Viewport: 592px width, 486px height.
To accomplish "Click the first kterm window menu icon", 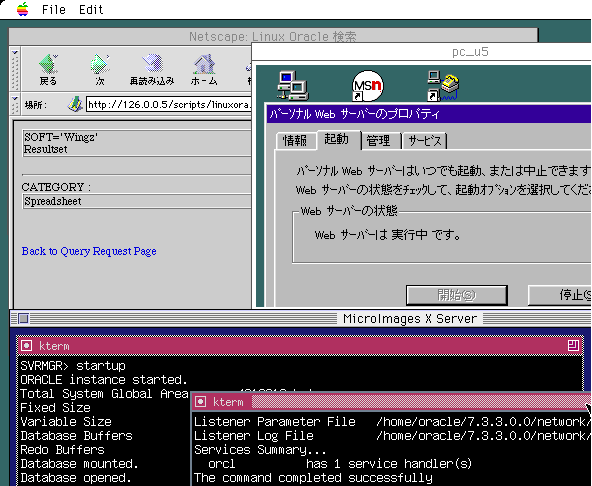I will click(x=26, y=346).
